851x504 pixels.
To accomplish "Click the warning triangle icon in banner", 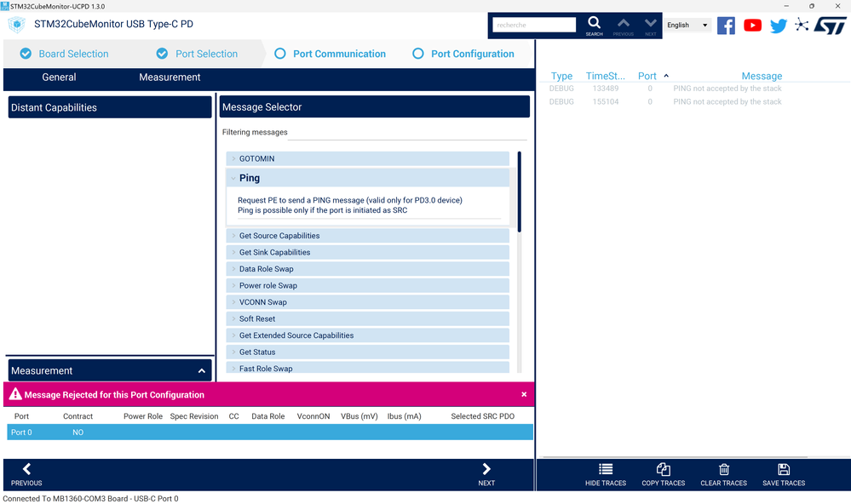I will coord(15,394).
